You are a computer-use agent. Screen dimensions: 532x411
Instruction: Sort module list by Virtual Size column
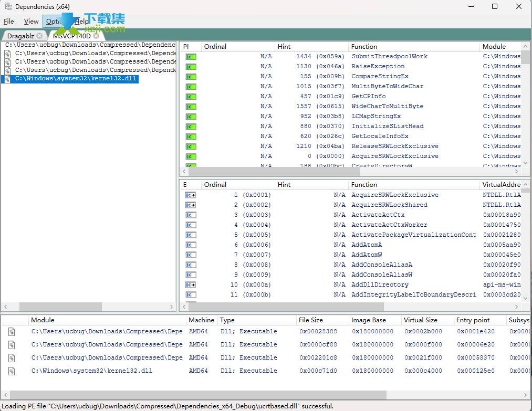coord(427,320)
